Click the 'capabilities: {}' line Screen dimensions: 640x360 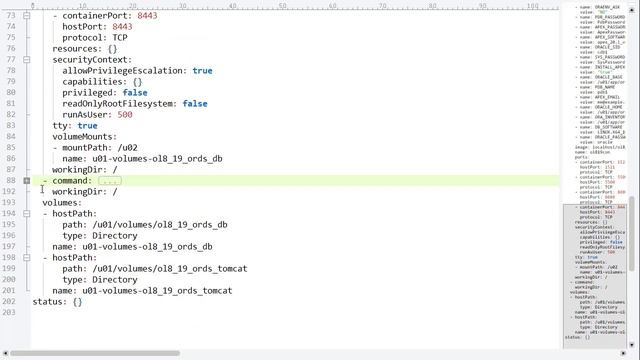pyautogui.click(x=102, y=82)
